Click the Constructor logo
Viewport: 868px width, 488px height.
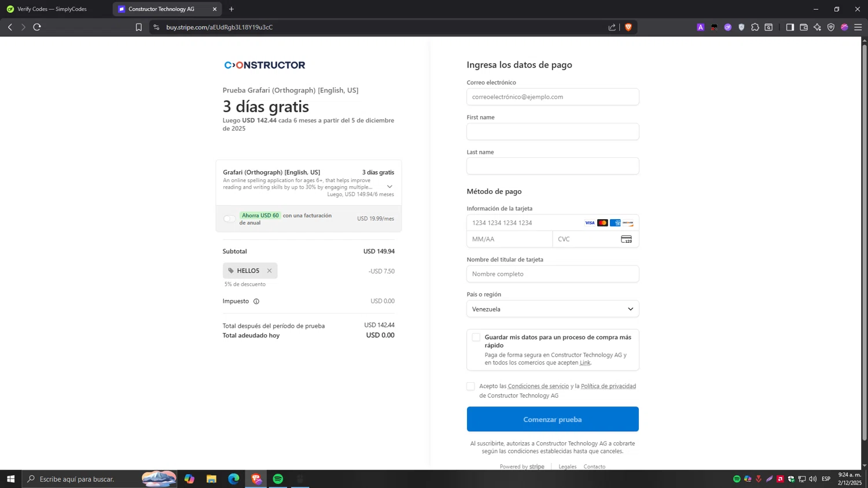[265, 65]
